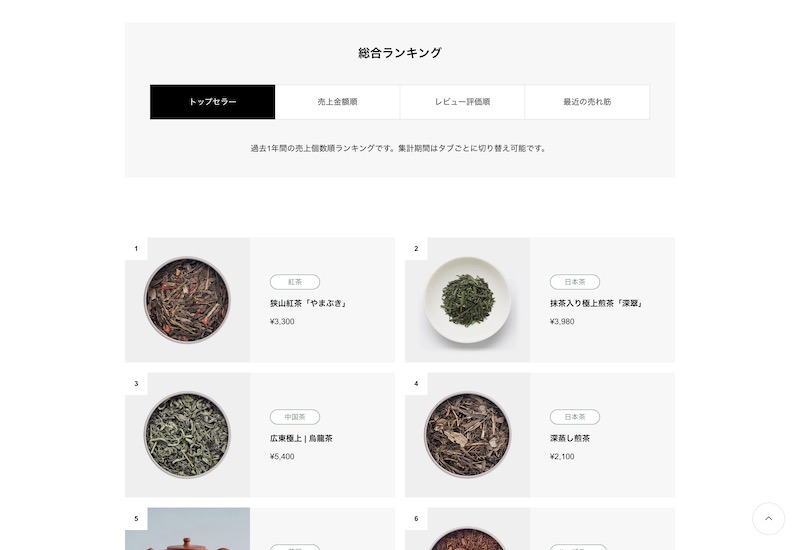This screenshot has height=550, width=800.
Task: Open the rank 1 狭山紅茶 tea thumbnail
Action: (x=187, y=300)
